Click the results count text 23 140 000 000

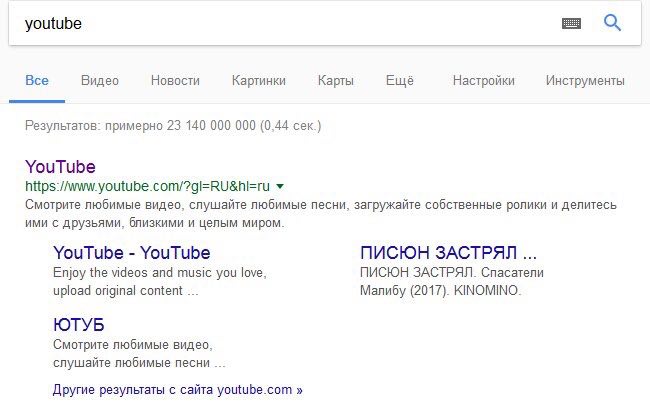pos(211,126)
